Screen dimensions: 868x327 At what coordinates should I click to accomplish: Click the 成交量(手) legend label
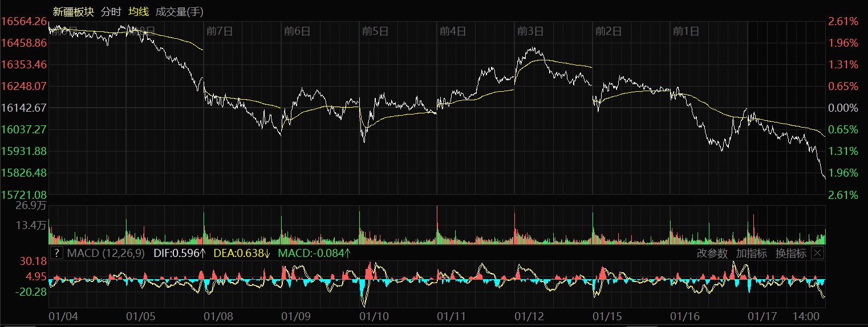coord(179,11)
